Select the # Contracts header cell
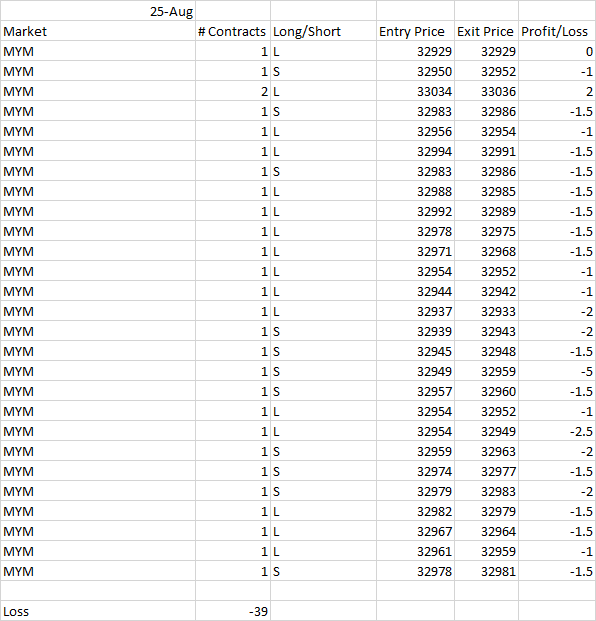596x621 pixels. pyautogui.click(x=233, y=31)
